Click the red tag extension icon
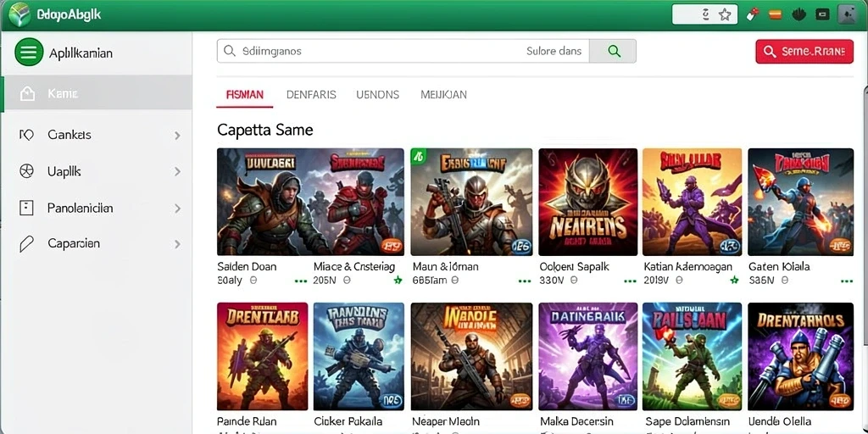 point(752,15)
